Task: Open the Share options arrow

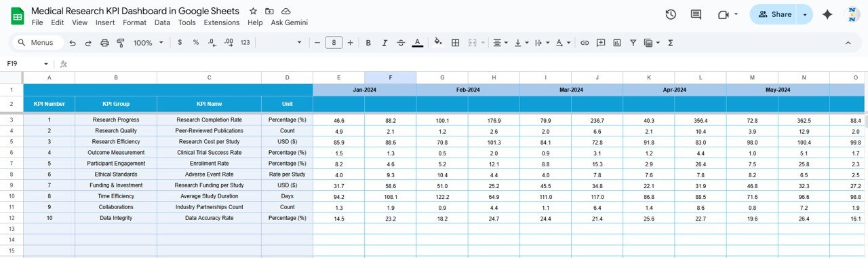Action: pyautogui.click(x=805, y=14)
